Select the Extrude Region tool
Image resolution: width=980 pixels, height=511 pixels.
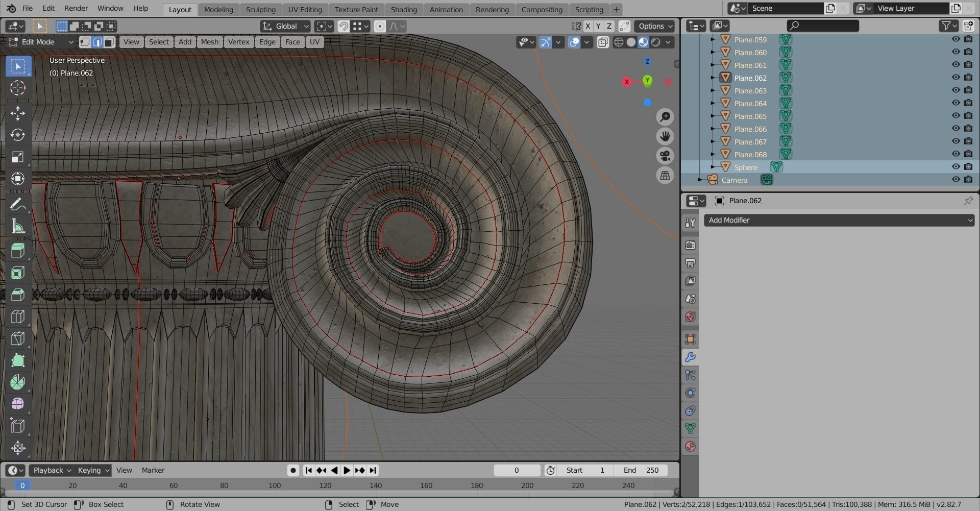pyautogui.click(x=18, y=251)
